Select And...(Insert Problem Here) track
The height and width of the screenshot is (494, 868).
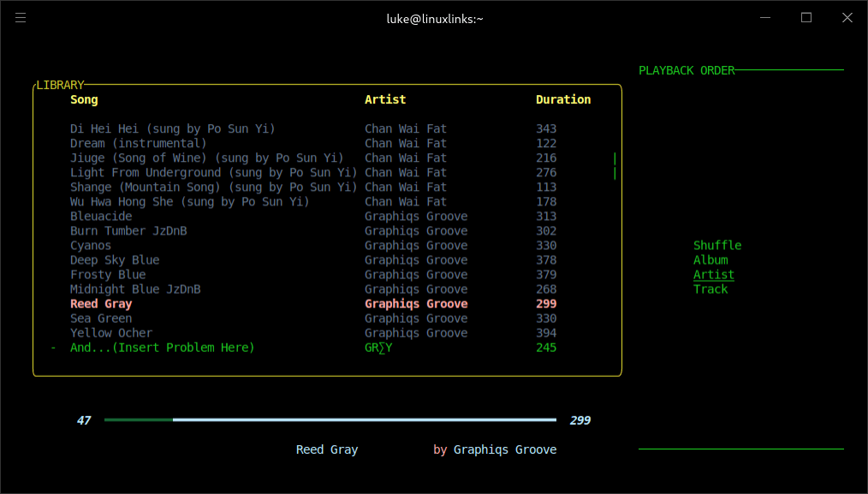point(162,348)
